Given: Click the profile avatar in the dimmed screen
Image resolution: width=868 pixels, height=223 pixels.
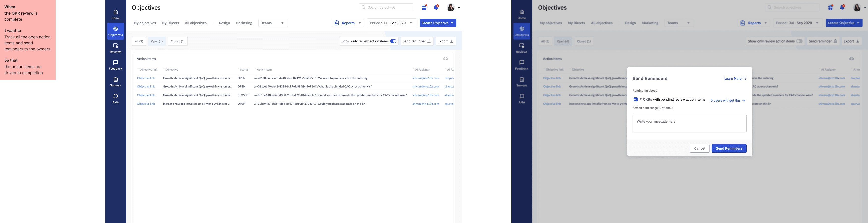Looking at the screenshot, I should coord(857,7).
